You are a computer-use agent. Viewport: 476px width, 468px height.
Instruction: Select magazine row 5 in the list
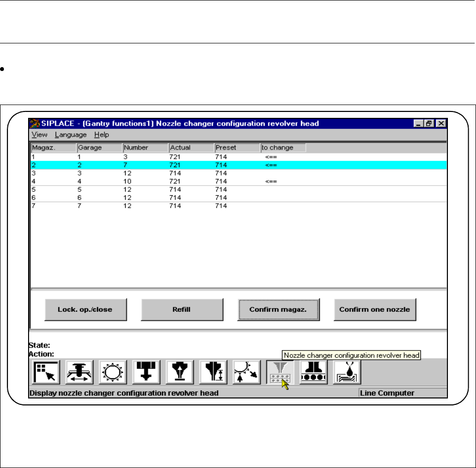point(238,190)
